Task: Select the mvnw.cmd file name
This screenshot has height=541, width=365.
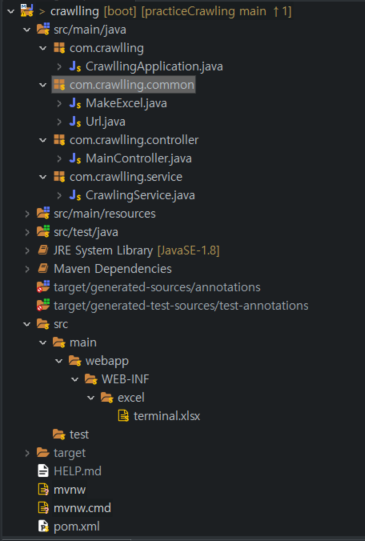Action: 82,508
